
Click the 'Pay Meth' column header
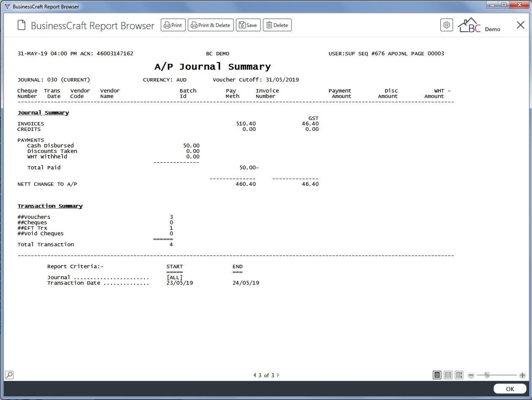233,93
